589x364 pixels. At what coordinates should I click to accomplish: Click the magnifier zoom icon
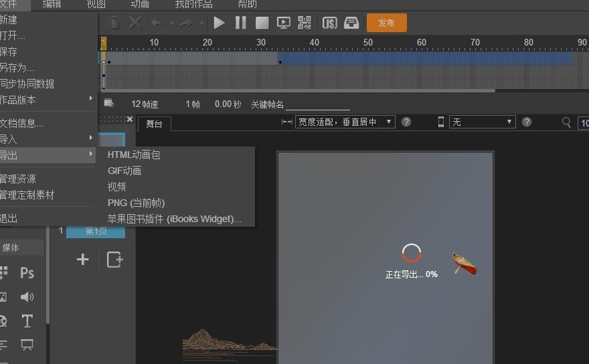566,122
